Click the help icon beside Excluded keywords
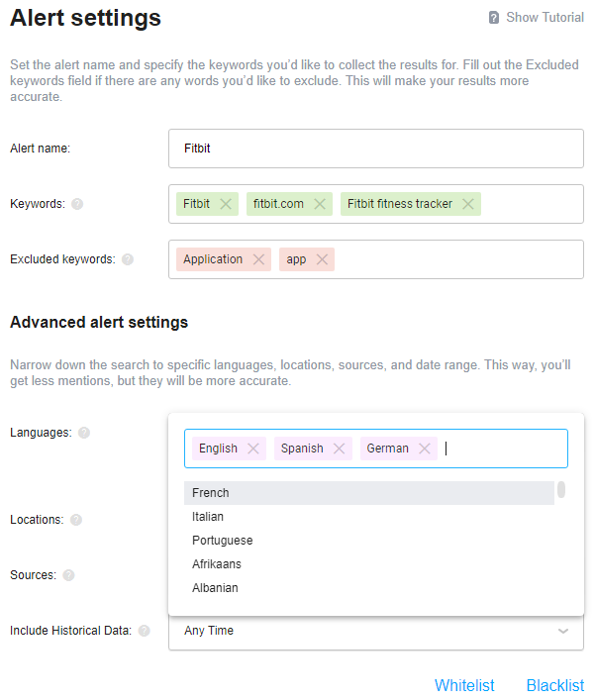 (128, 259)
